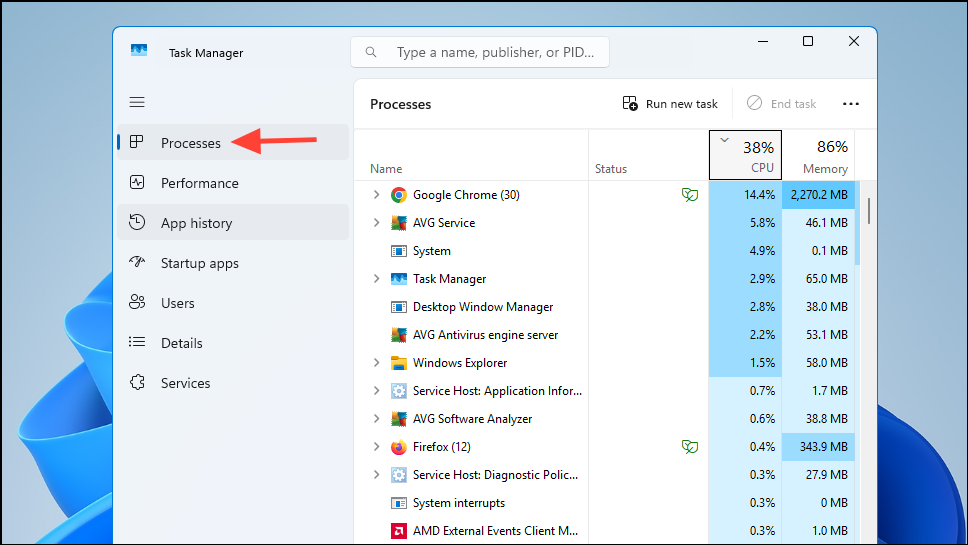Click the vertical scrollbar thumb in process list

(x=869, y=211)
